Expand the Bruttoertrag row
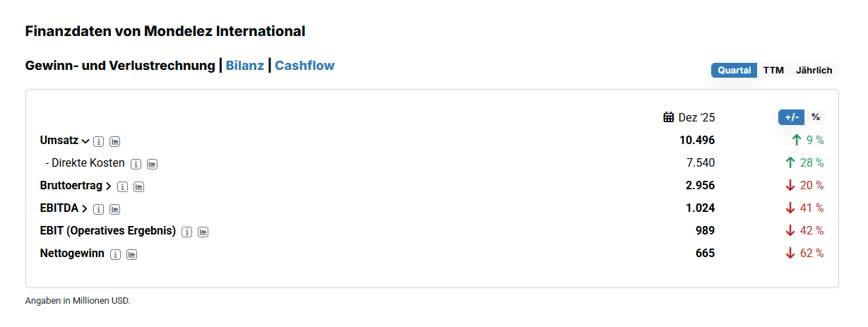 coord(108,186)
